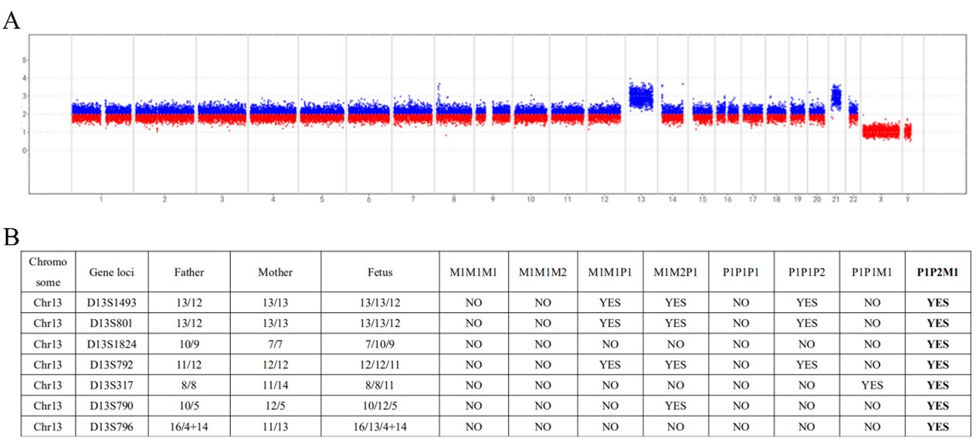
Task: Click the x-axis label for chromosome 1
Action: pyautogui.click(x=101, y=199)
